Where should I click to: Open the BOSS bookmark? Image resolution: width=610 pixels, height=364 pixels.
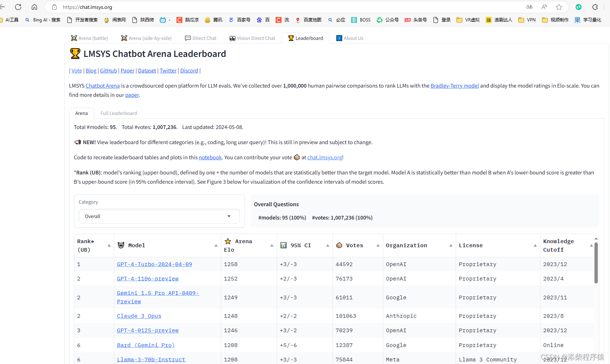pos(361,20)
